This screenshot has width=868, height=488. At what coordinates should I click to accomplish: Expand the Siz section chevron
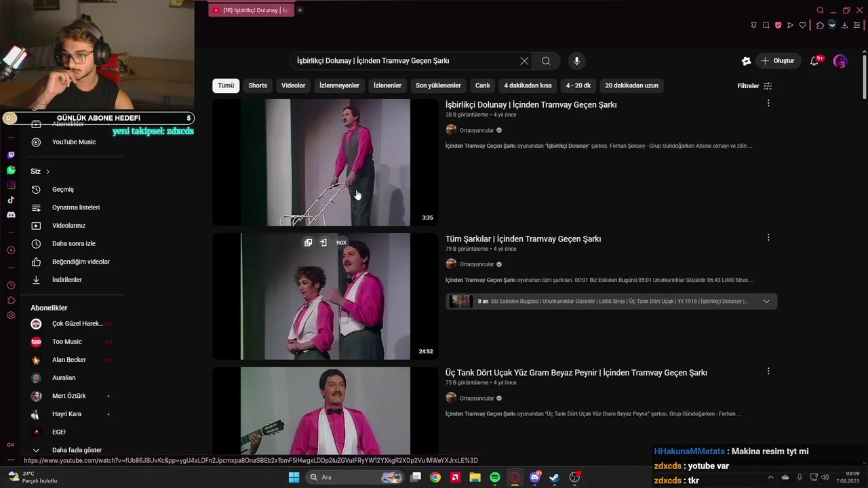[47, 171]
